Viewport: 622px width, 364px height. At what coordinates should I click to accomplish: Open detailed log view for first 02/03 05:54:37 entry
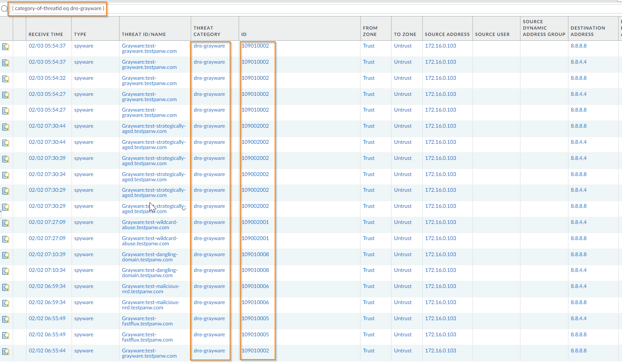tap(6, 47)
